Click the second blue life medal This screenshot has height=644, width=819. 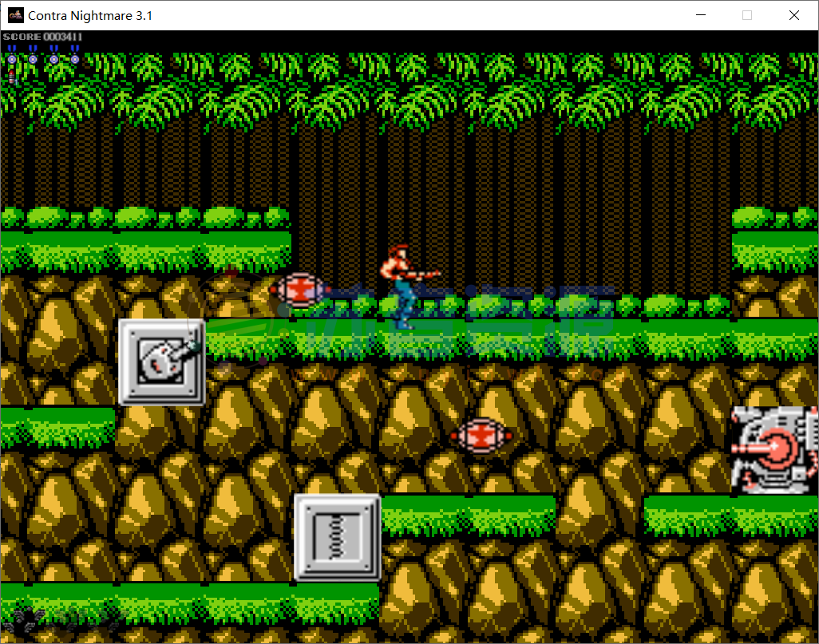pyautogui.click(x=33, y=56)
